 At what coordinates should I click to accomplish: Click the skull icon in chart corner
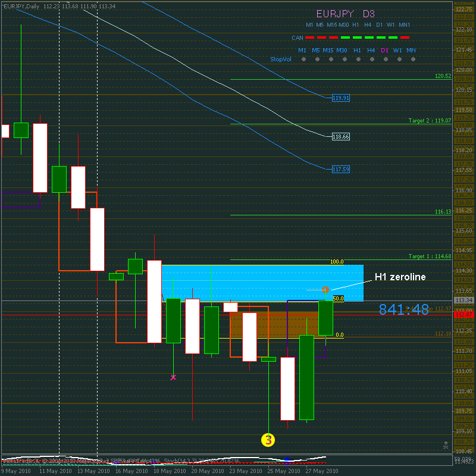pos(445,445)
